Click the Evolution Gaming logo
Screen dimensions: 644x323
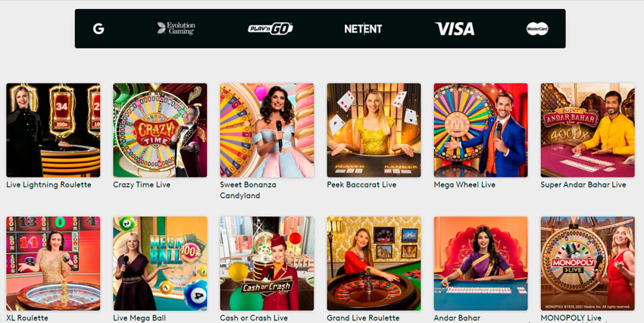point(177,28)
